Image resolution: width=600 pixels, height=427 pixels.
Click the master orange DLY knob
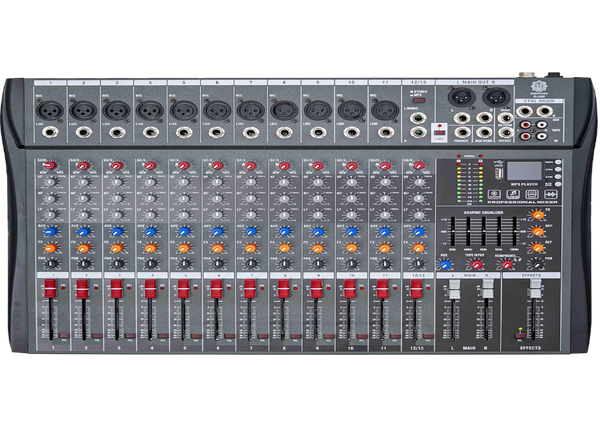click(x=537, y=248)
